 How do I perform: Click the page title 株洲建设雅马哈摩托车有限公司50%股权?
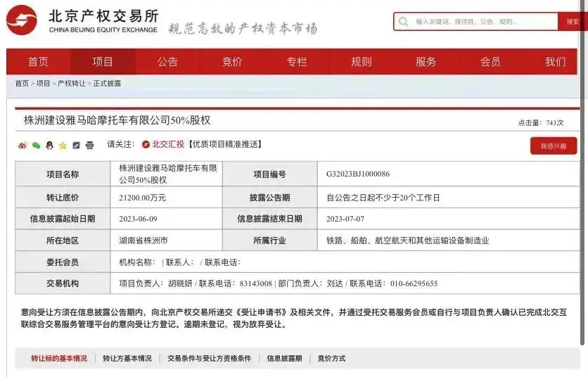point(117,120)
